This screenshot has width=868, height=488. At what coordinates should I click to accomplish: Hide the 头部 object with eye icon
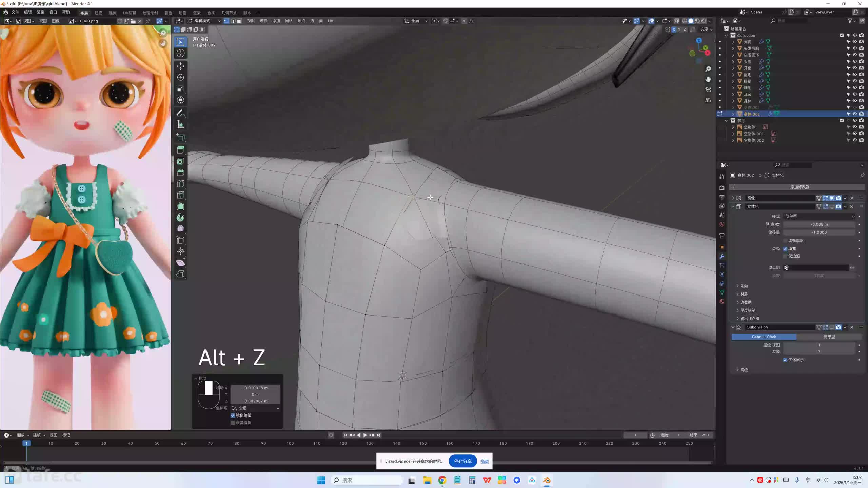click(x=854, y=61)
